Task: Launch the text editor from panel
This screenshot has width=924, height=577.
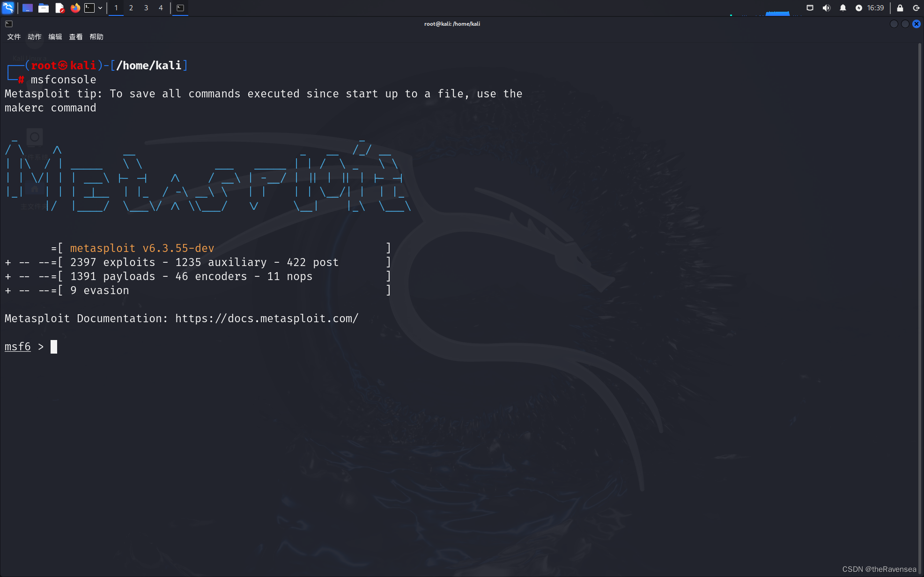Action: pyautogui.click(x=59, y=8)
